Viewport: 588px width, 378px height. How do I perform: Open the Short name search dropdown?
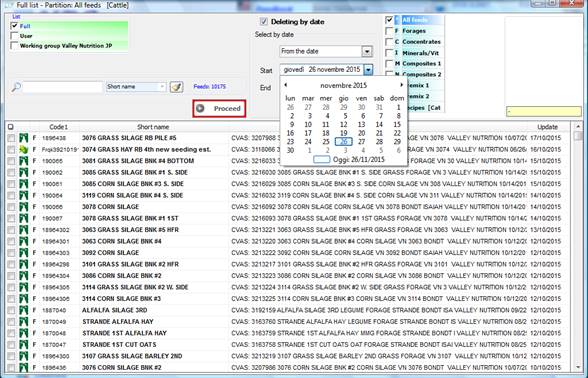pos(162,87)
